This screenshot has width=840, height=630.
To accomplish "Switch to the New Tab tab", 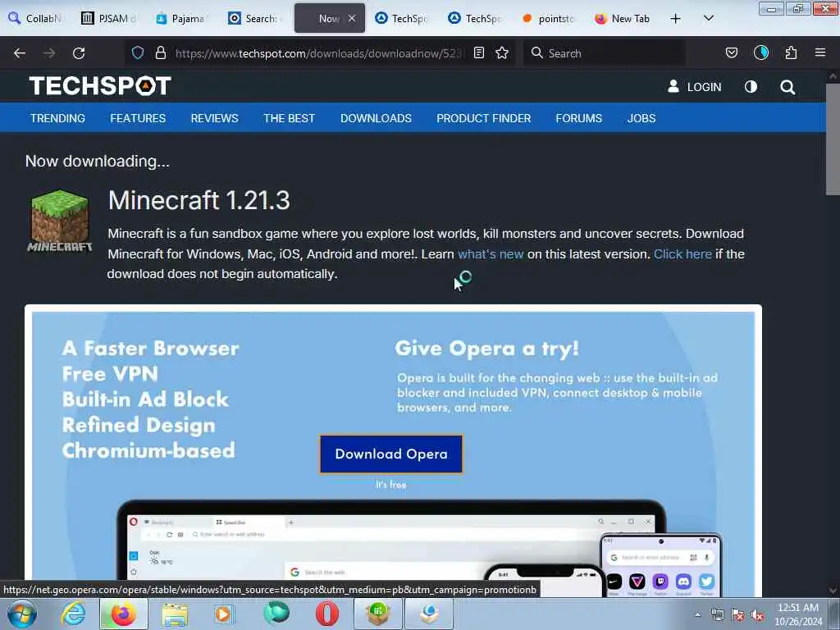I will click(623, 18).
